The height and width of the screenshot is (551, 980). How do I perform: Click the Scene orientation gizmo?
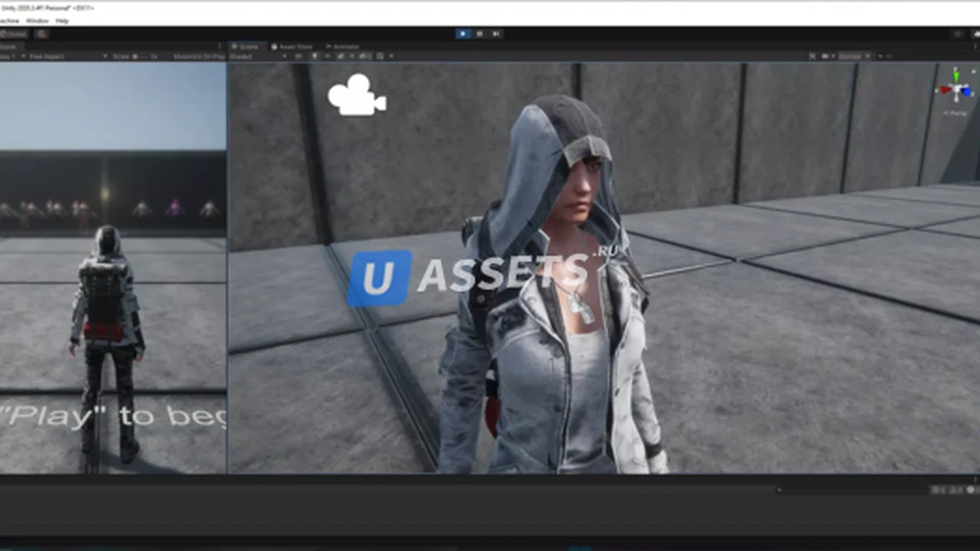pos(955,90)
